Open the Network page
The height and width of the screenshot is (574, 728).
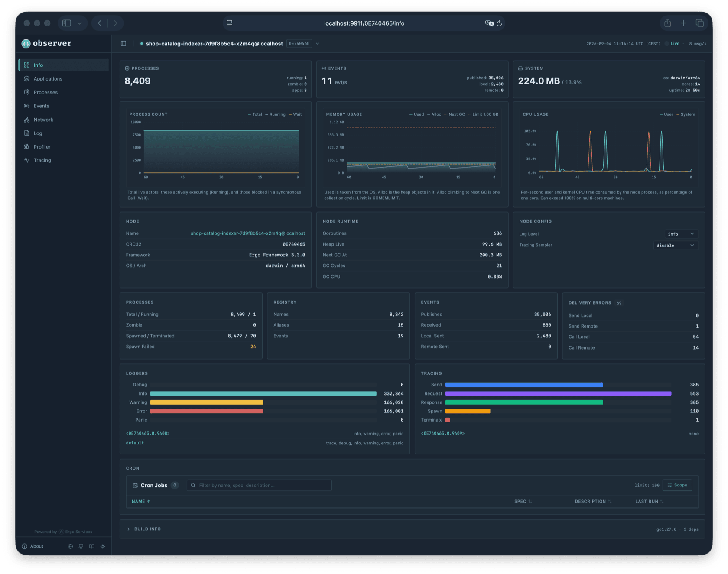click(x=64, y=120)
